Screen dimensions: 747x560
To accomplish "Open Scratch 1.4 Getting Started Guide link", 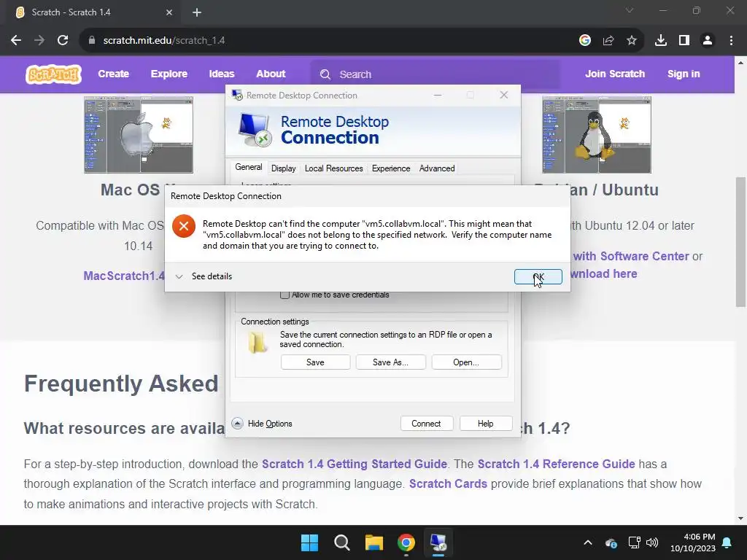I will click(x=355, y=464).
